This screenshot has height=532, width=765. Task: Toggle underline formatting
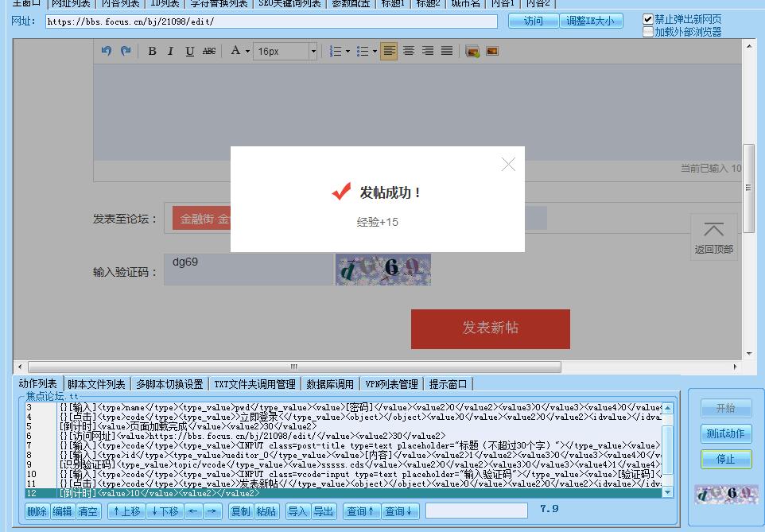(190, 51)
